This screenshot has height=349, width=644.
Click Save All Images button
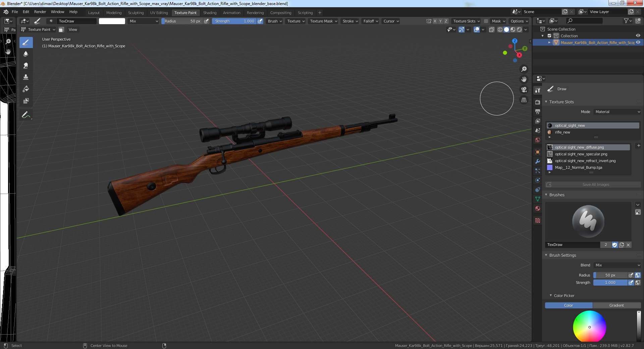point(593,185)
